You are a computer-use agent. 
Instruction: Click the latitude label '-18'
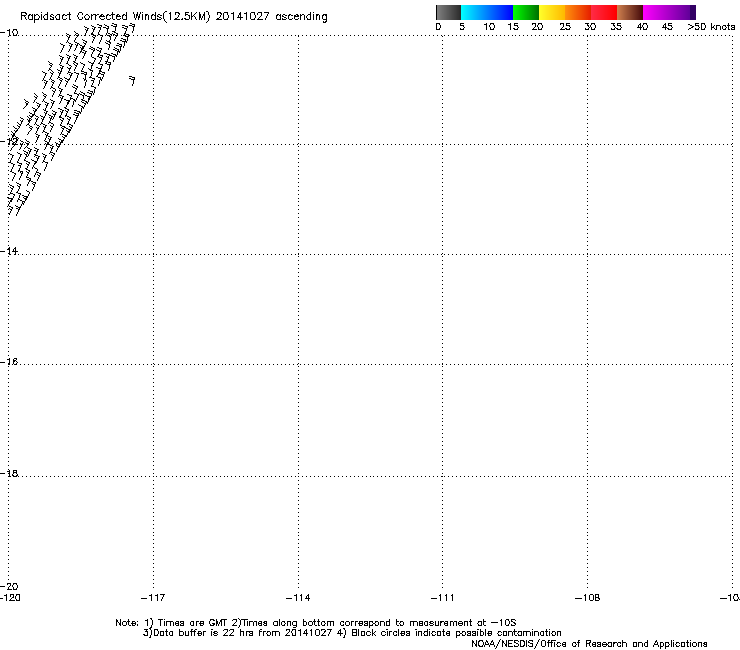(x=9, y=473)
